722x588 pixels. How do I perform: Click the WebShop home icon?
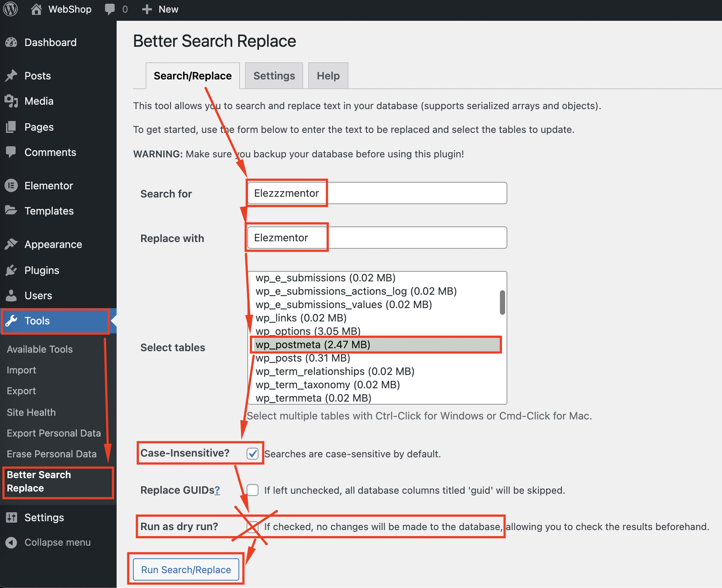36,9
